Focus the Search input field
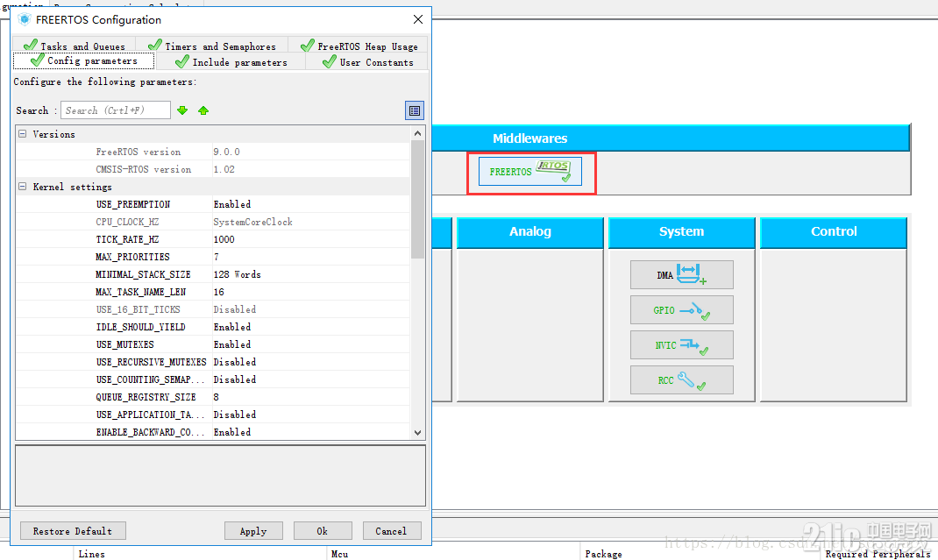Image resolution: width=938 pixels, height=560 pixels. tap(116, 110)
